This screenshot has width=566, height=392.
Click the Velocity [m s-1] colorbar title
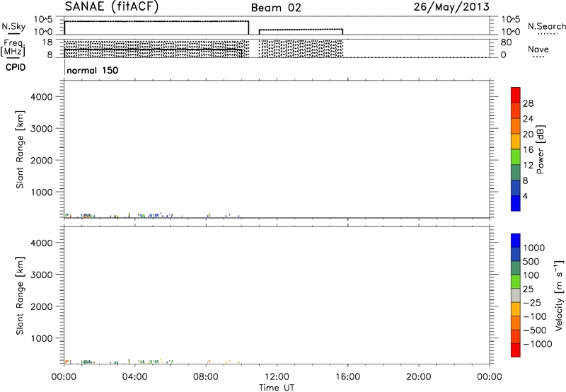(x=558, y=295)
